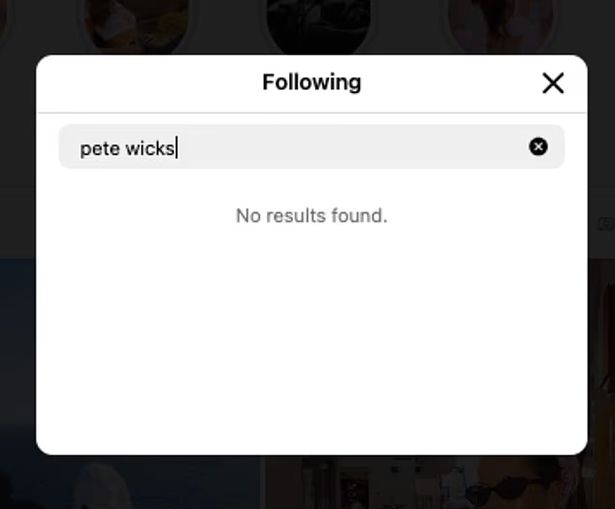Click the empty white results area
This screenshot has width=615, height=509.
coord(311,337)
